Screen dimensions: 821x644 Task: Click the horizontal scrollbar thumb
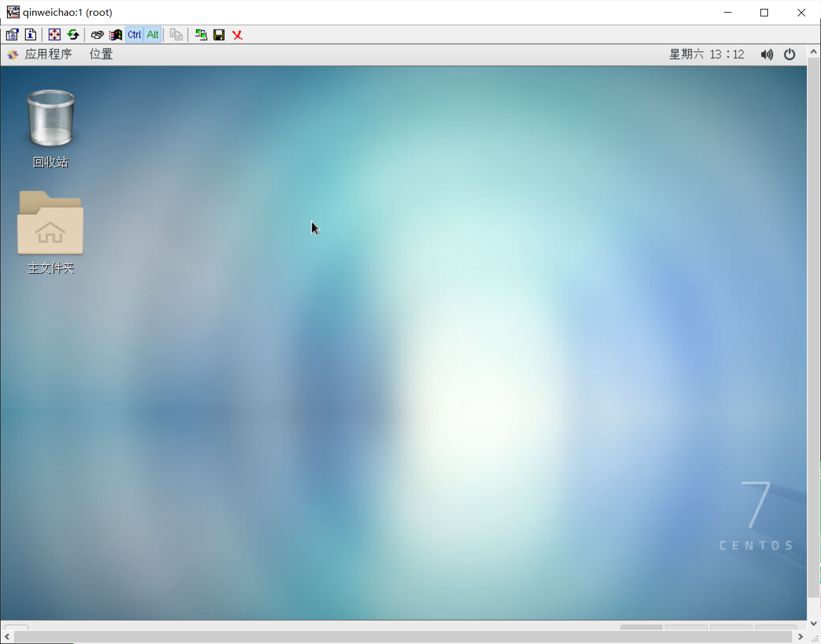click(402, 637)
